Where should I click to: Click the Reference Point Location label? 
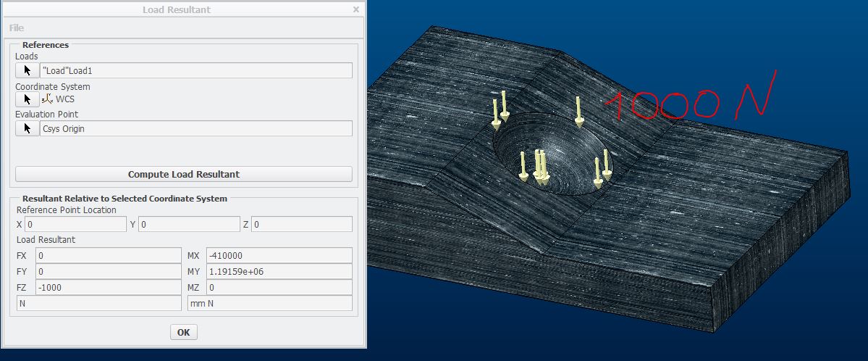pyautogui.click(x=67, y=210)
